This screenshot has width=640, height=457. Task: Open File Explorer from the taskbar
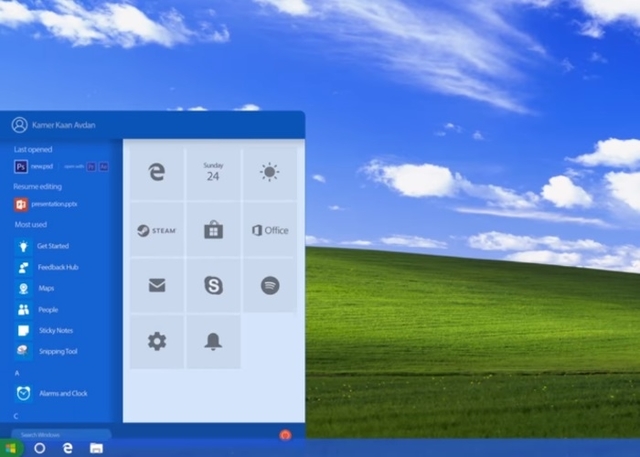click(96, 448)
